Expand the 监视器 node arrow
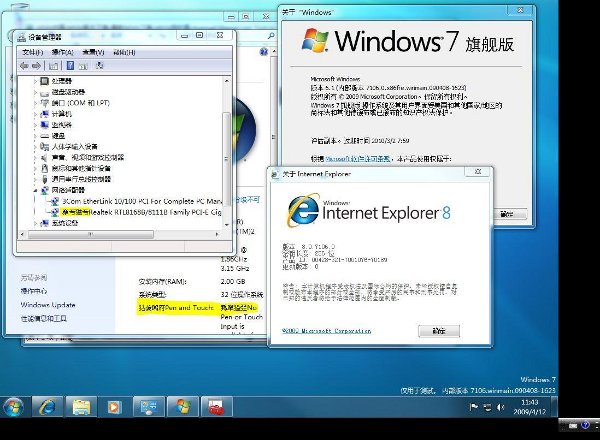 pyautogui.click(x=35, y=125)
